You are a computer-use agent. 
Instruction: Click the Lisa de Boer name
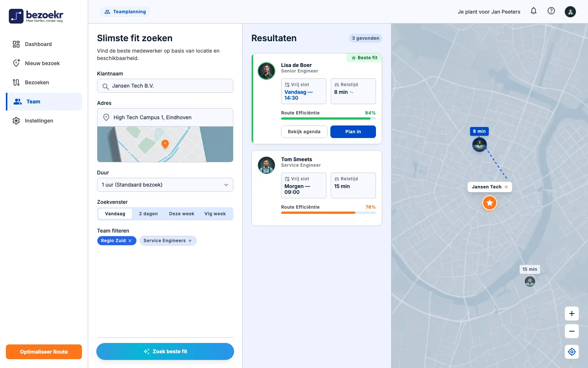(296, 65)
